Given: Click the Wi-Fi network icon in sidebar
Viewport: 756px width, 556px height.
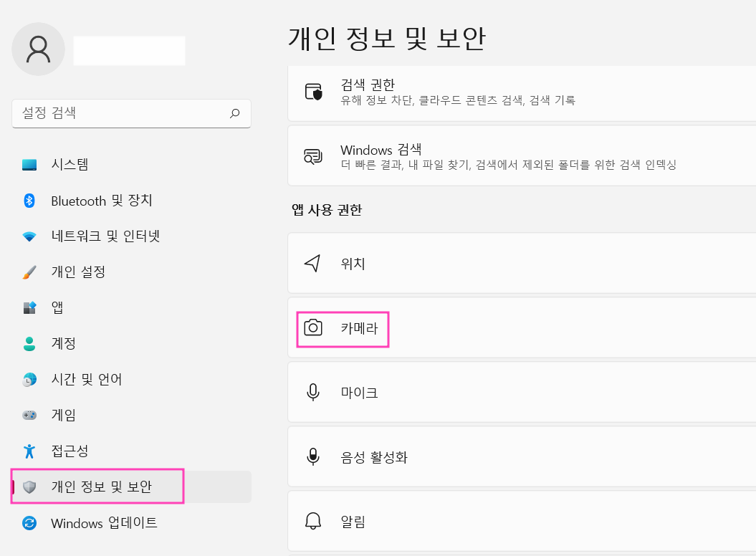Looking at the screenshot, I should click(x=29, y=236).
